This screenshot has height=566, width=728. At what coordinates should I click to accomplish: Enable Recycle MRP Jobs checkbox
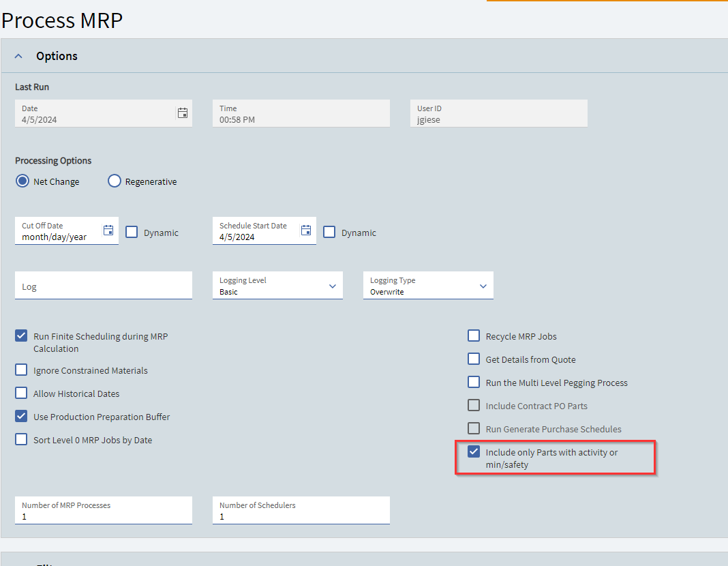[474, 336]
